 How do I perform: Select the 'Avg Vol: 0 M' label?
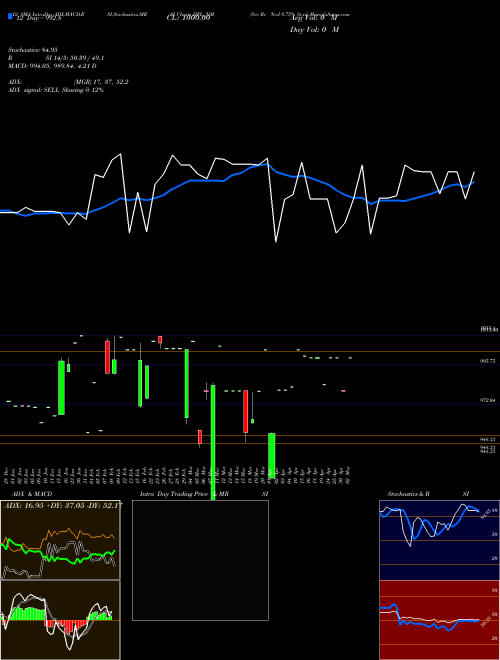point(314,18)
